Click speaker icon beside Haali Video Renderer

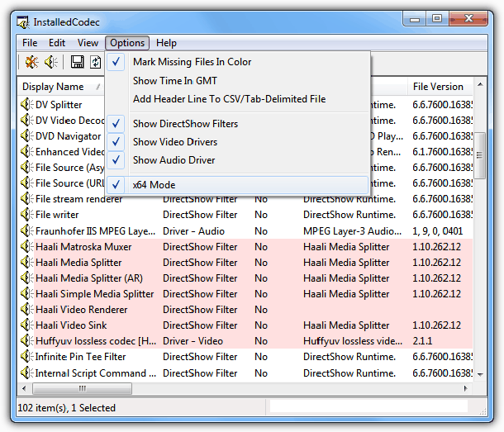click(26, 309)
